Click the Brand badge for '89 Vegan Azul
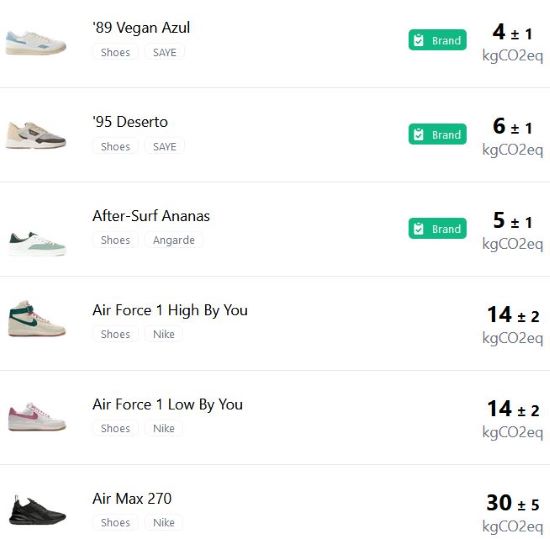The height and width of the screenshot is (540, 550). (x=437, y=40)
